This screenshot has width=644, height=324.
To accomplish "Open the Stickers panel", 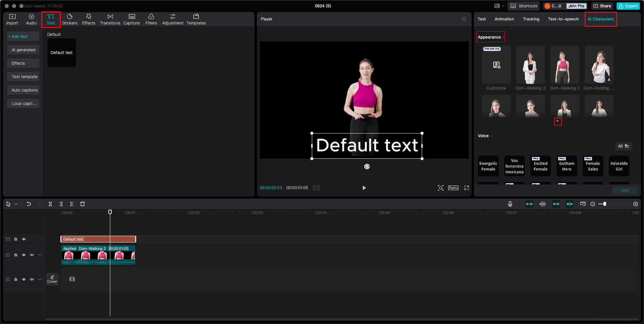I will tap(70, 19).
